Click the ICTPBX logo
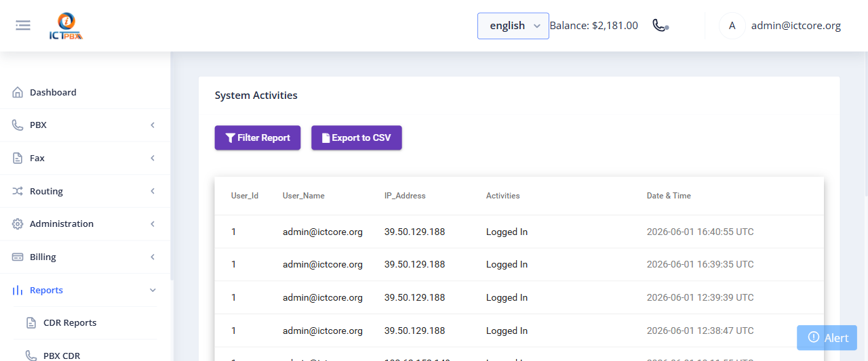Screen dimensions: 868x361 66,26
